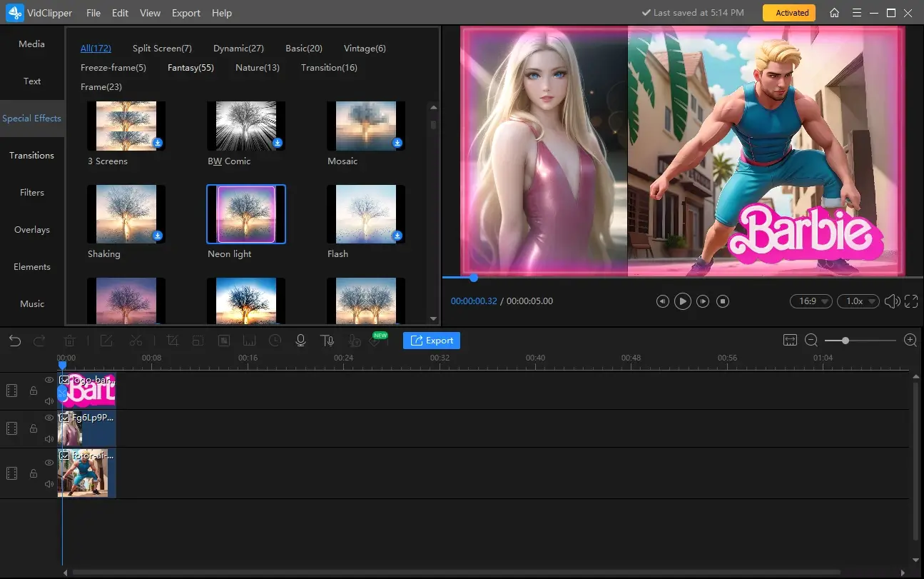The image size is (924, 579).
Task: Open the File menu
Action: click(93, 13)
